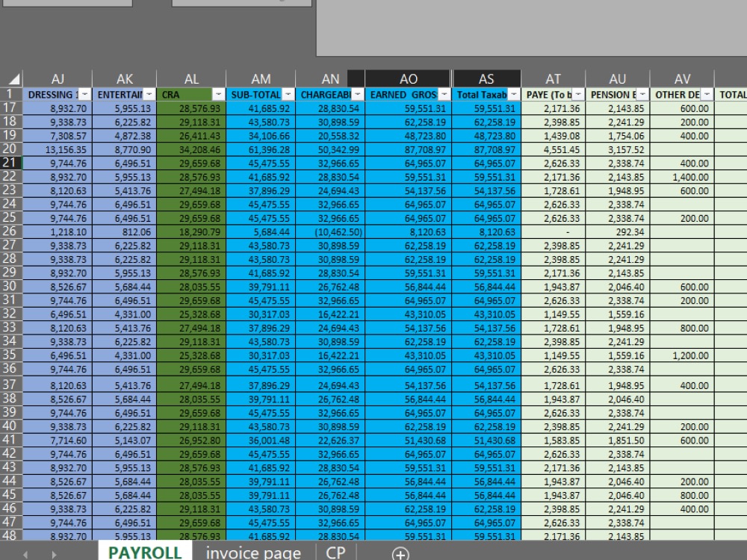Select column AT header
The width and height of the screenshot is (747, 560).
click(553, 78)
